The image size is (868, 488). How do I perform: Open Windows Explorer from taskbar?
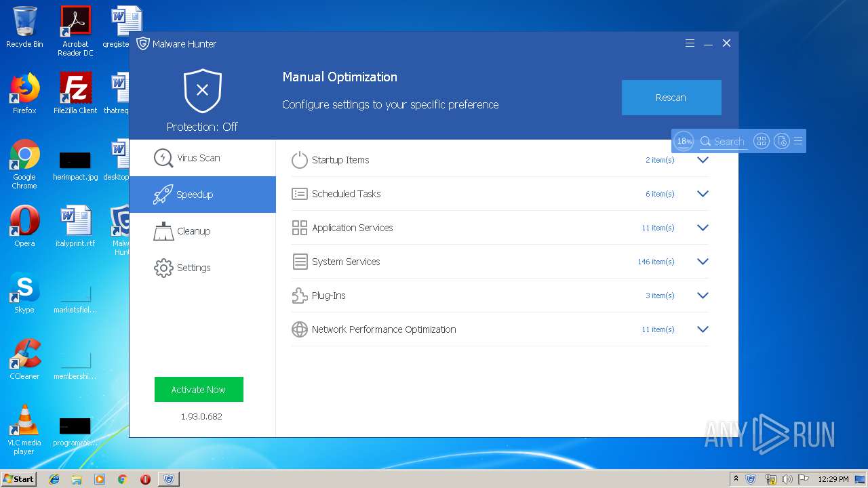pyautogui.click(x=77, y=479)
